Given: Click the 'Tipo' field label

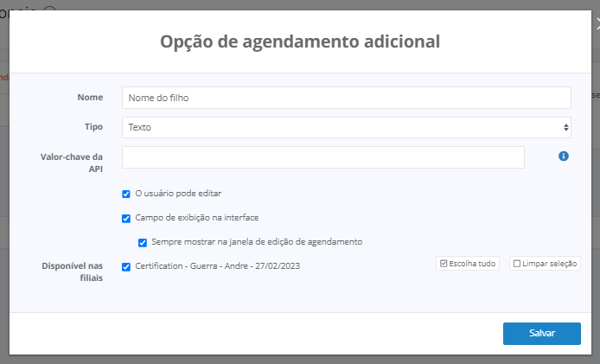Looking at the screenshot, I should point(93,126).
